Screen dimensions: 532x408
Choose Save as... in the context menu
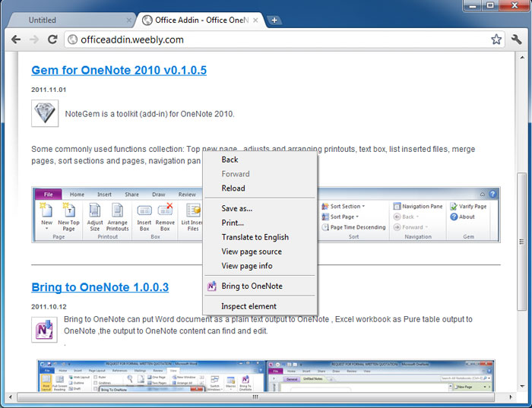click(x=260, y=208)
